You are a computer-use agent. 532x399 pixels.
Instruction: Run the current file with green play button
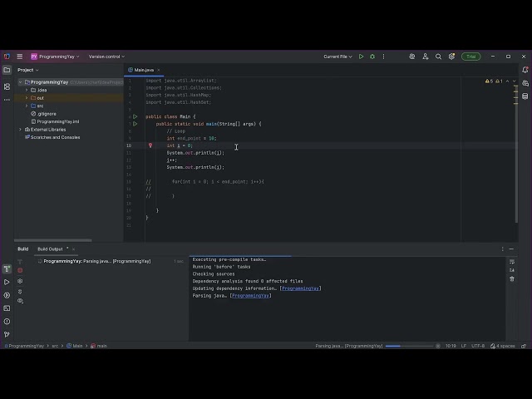pos(361,57)
